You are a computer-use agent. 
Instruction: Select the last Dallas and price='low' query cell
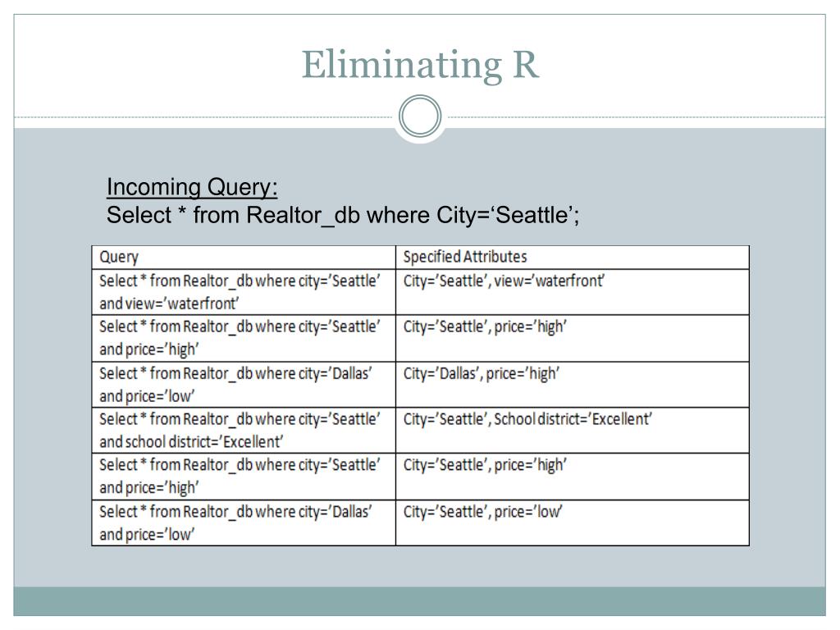click(x=244, y=523)
